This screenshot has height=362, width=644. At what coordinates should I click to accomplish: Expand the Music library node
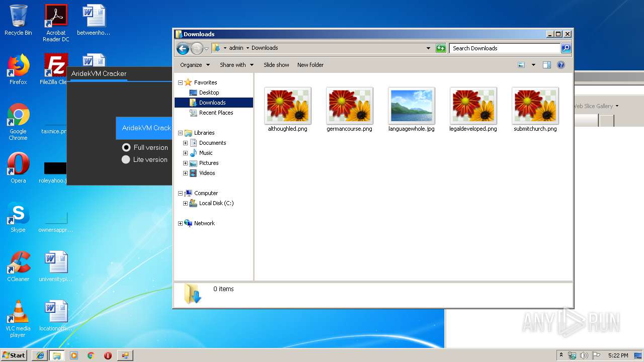point(185,153)
